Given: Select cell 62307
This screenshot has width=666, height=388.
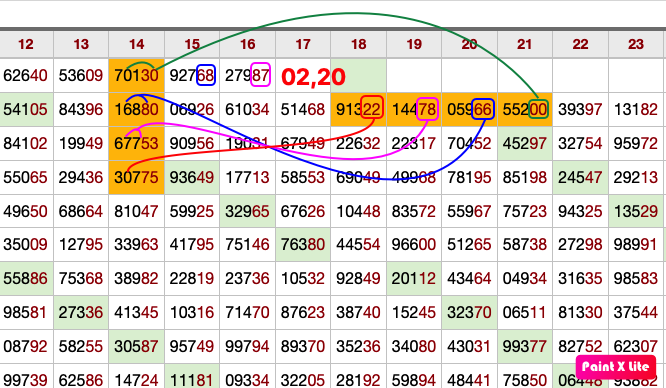Looking at the screenshot, I should [636, 347].
